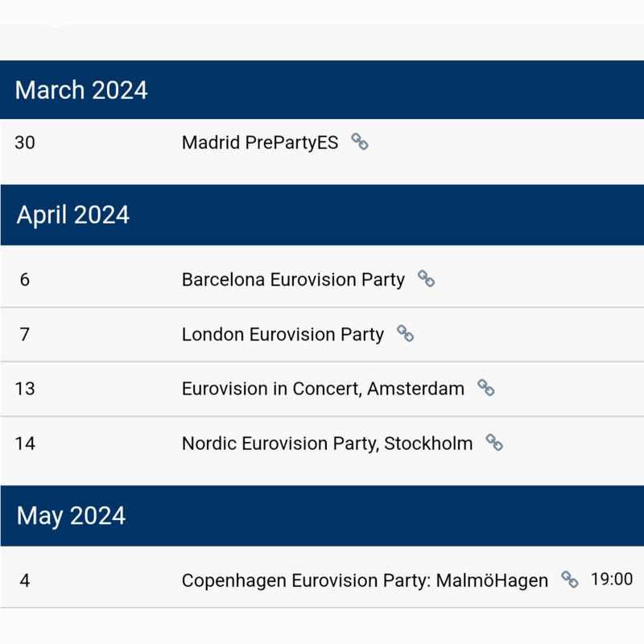Click link icon after Nordic Eurovision Party, Stockholm
The height and width of the screenshot is (644, 644).
click(x=494, y=443)
